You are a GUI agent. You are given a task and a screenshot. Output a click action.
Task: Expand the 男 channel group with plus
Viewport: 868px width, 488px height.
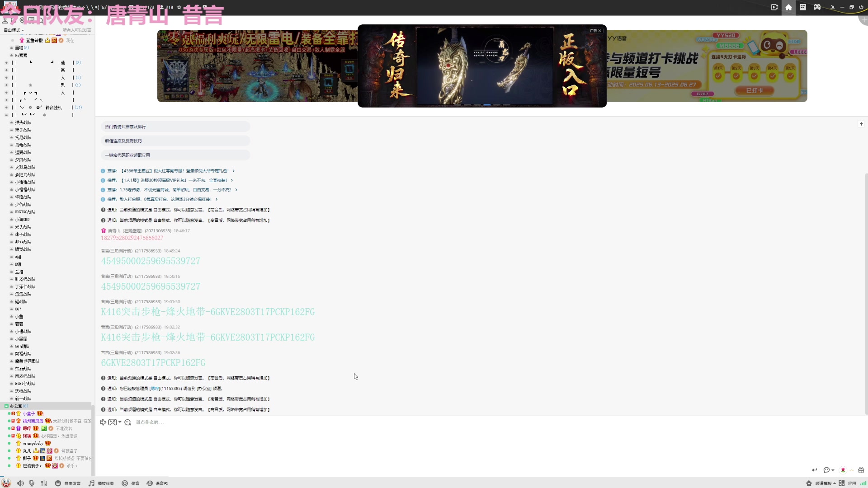coord(6,85)
